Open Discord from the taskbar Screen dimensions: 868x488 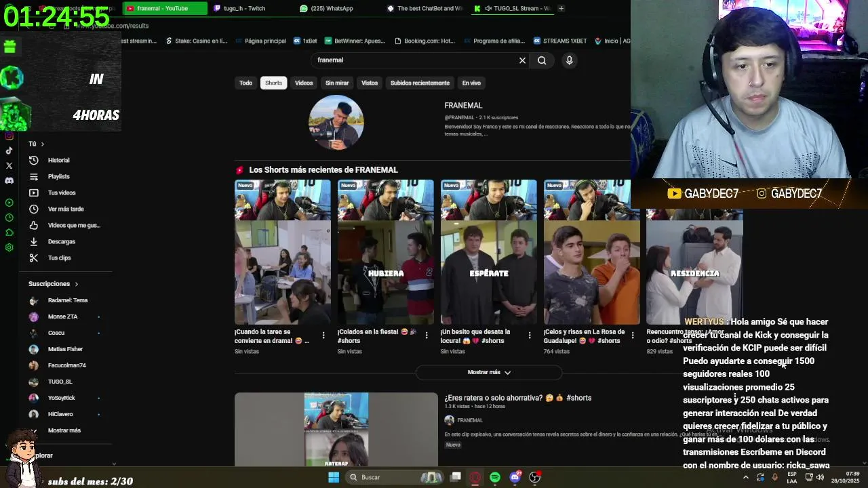[515, 477]
